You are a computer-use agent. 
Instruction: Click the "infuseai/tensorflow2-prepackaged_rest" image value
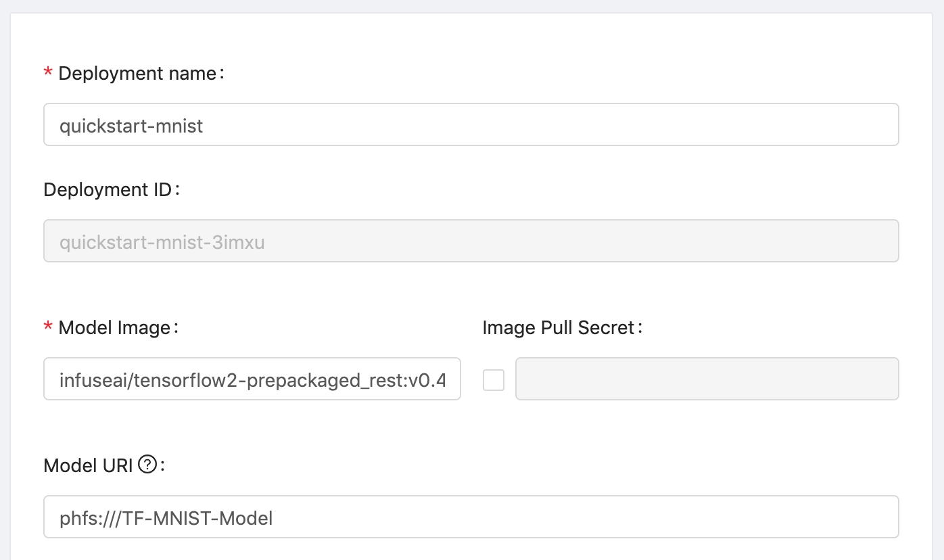[x=231, y=380]
